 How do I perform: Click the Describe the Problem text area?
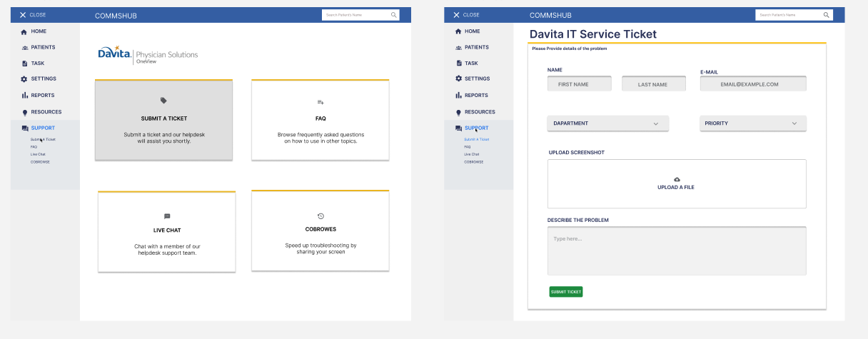tap(677, 251)
